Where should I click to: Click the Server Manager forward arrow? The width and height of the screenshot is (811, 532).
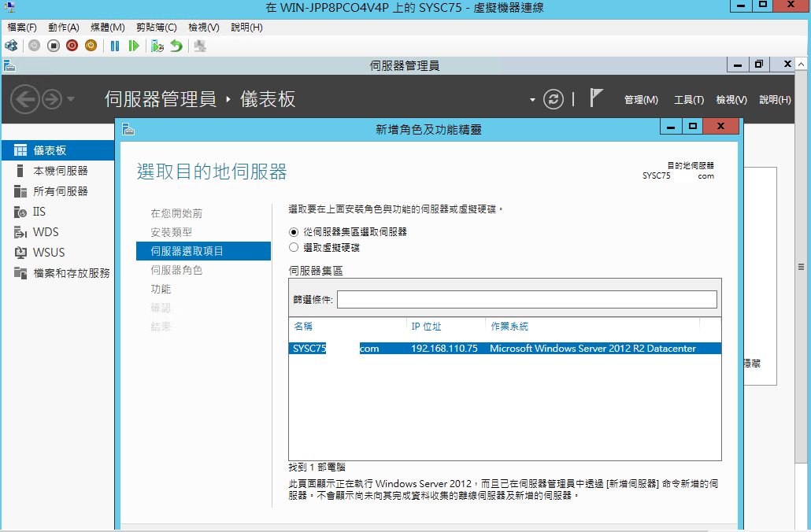click(52, 98)
